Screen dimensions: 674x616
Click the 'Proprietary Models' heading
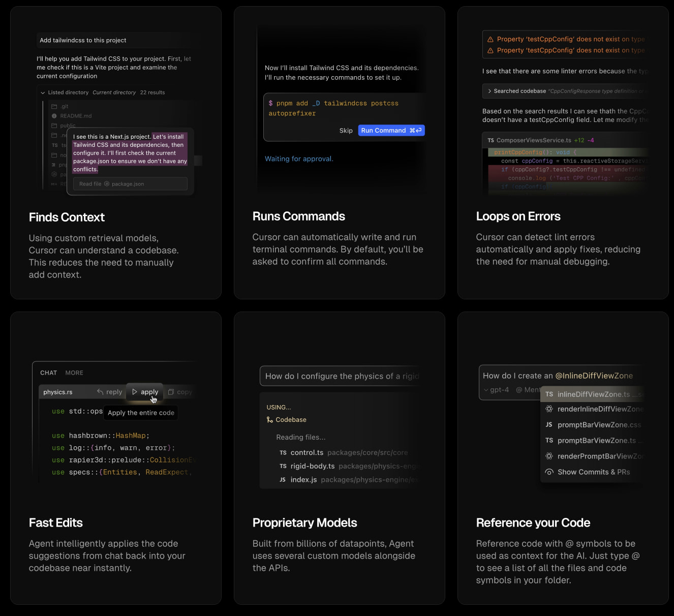[x=305, y=523]
